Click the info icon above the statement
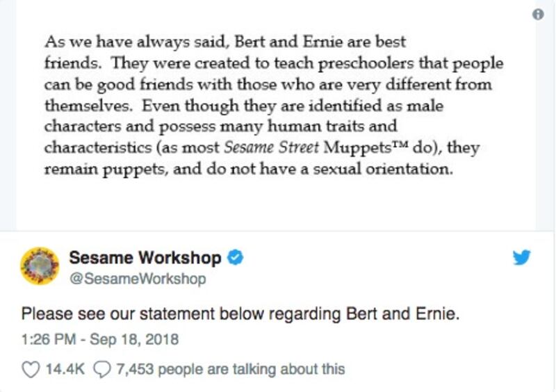Viewport: 556px width, 392px height. click(538, 15)
